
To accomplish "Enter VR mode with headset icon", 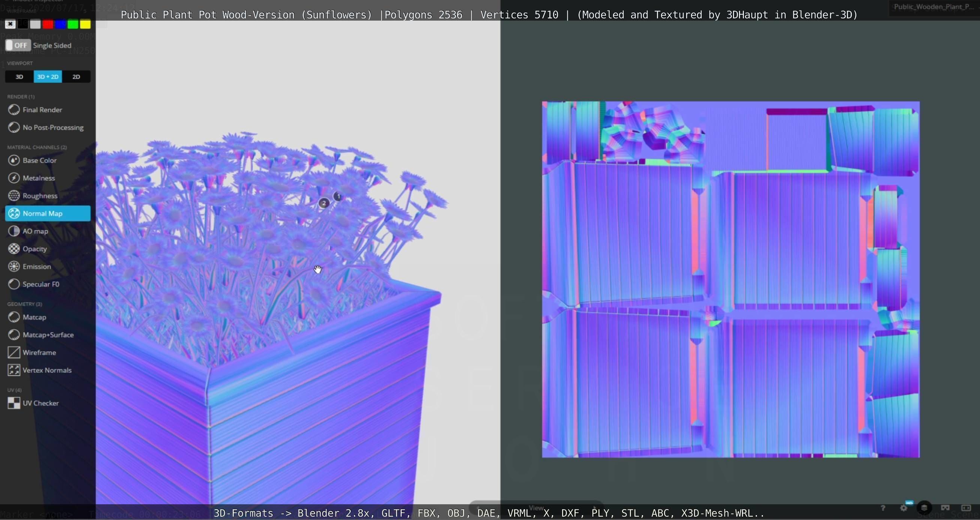I will [x=946, y=508].
